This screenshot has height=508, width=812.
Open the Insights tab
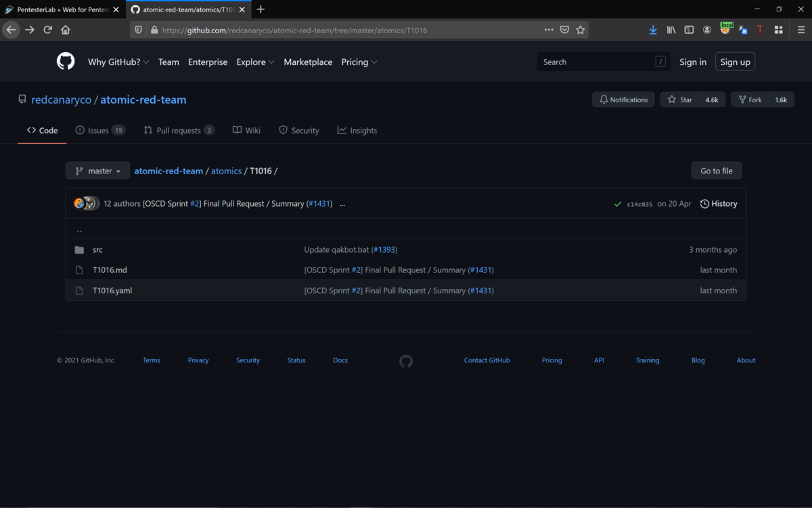click(x=357, y=130)
